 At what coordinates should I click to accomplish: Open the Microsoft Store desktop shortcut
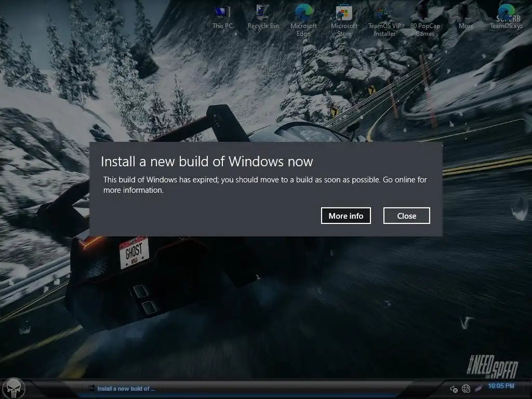point(344,20)
